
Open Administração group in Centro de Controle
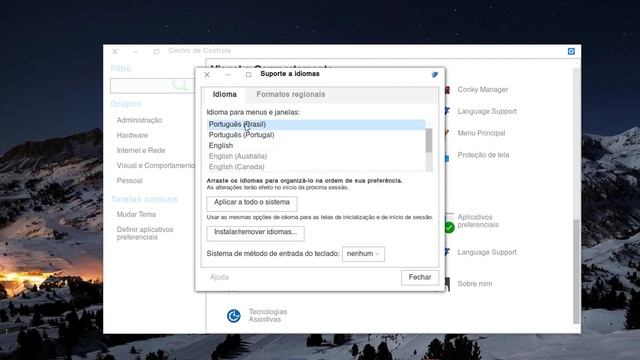pos(139,120)
